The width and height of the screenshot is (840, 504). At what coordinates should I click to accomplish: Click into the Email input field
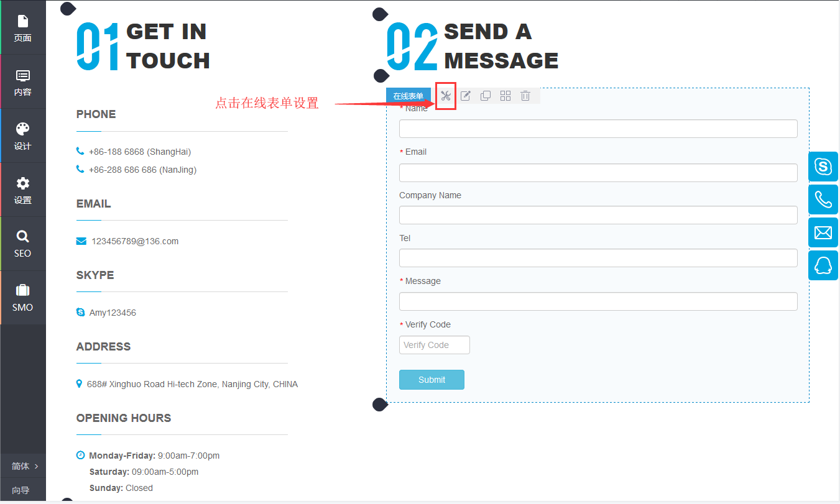598,173
